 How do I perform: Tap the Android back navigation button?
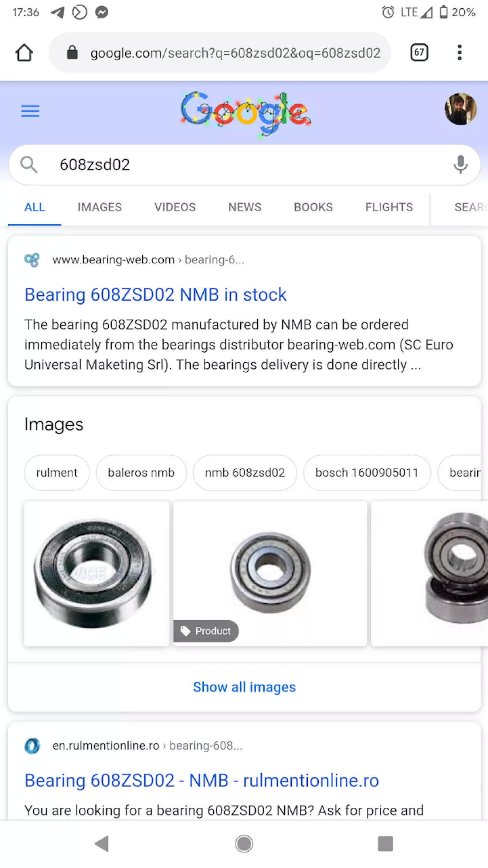click(x=102, y=844)
